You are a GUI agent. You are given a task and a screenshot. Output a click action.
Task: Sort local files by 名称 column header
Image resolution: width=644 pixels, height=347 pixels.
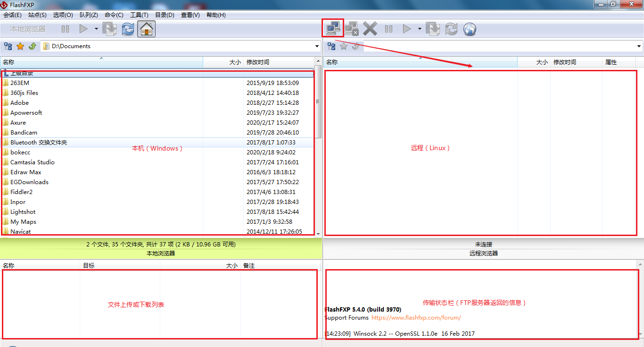(x=101, y=62)
